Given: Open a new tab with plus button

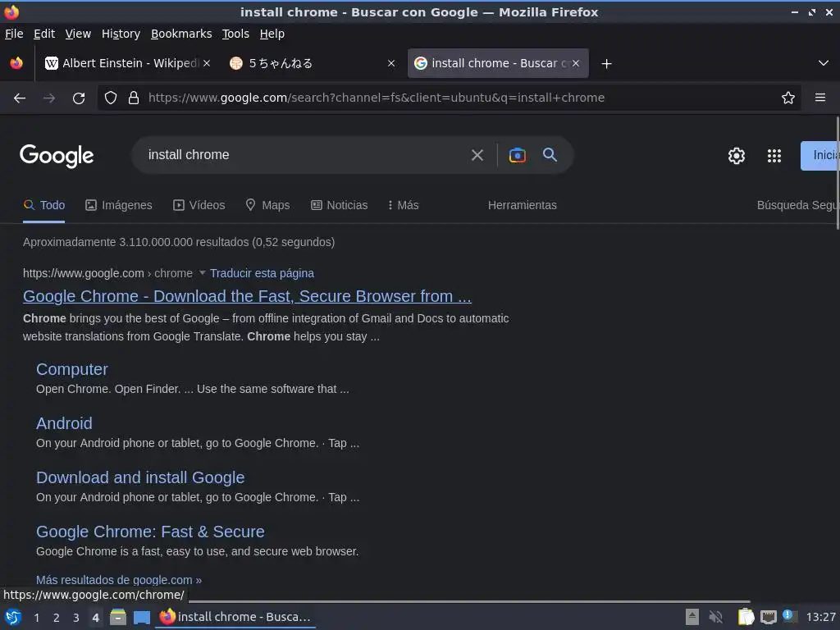Looking at the screenshot, I should (x=606, y=64).
